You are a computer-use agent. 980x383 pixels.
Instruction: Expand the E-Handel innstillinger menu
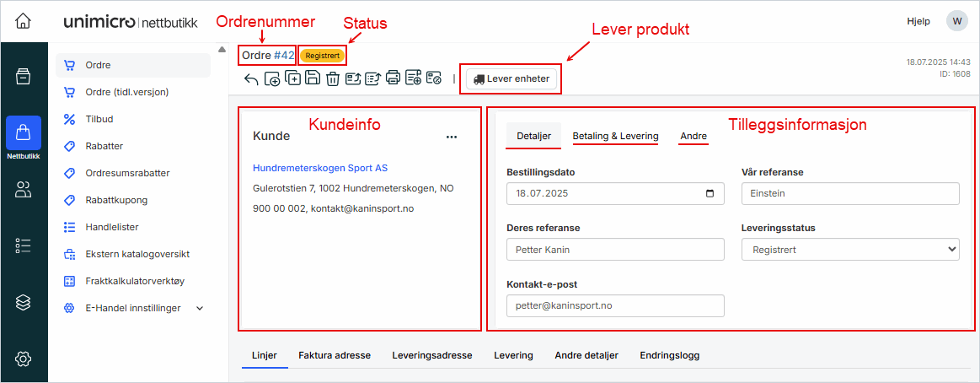[x=200, y=309]
